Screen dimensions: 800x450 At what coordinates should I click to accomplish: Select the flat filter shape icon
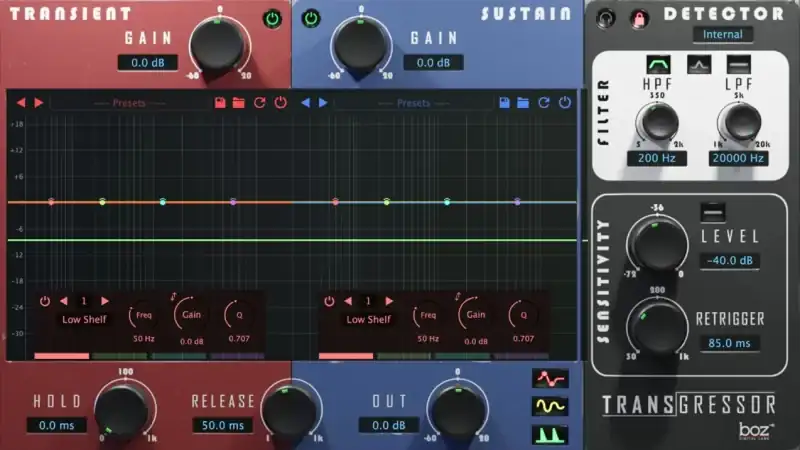pyautogui.click(x=739, y=65)
